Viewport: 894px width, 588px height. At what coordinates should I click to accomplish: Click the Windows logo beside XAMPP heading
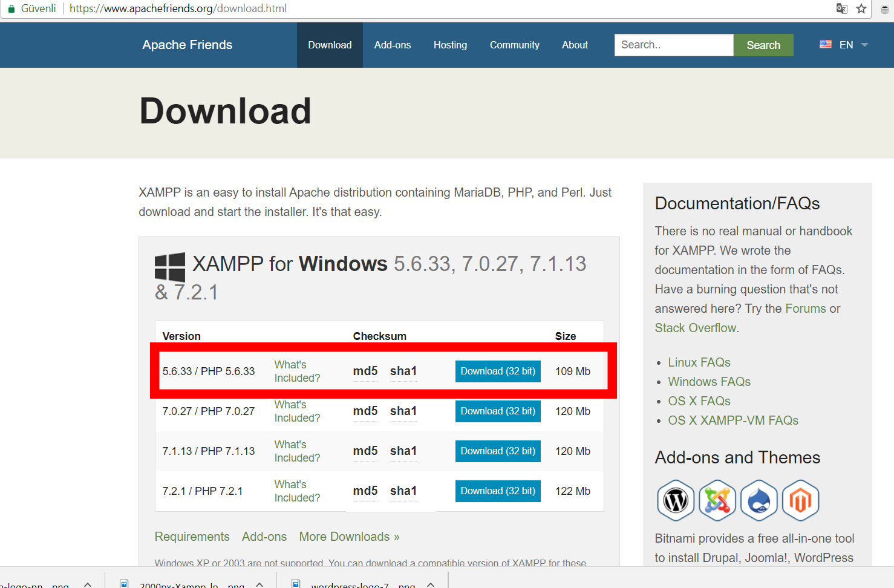[170, 267]
